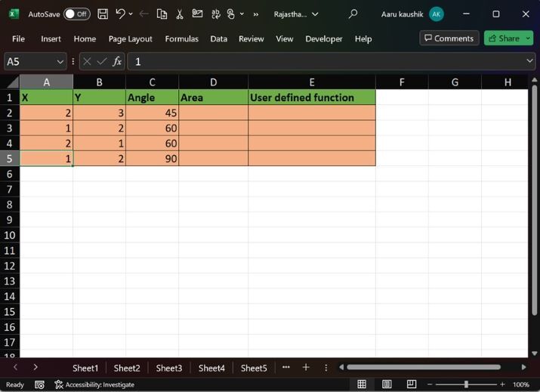540x392 pixels.
Task: Click the vertical scrollbar thumb
Action: coord(534,200)
